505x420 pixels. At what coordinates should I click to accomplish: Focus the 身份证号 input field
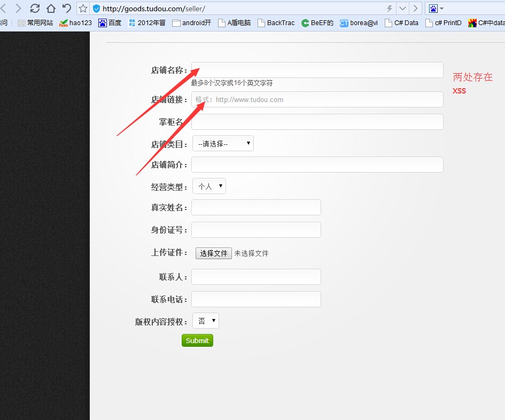(256, 230)
